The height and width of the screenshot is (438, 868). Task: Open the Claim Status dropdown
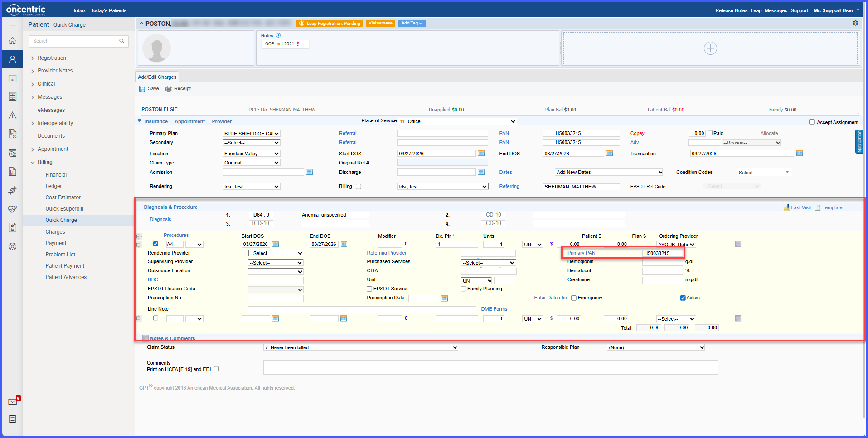[x=361, y=347]
